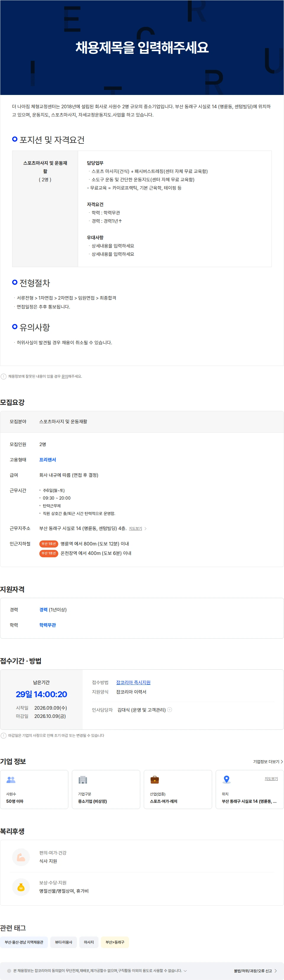Click the 유의사항 heading
The height and width of the screenshot is (980, 284).
(35, 327)
